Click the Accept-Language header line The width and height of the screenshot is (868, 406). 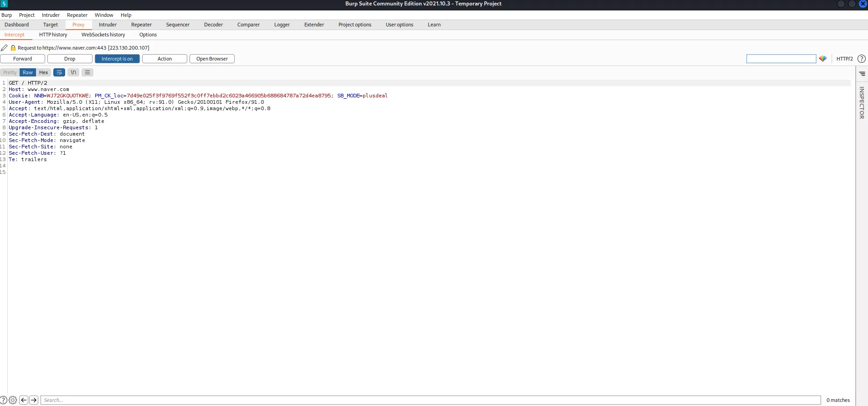click(x=58, y=115)
